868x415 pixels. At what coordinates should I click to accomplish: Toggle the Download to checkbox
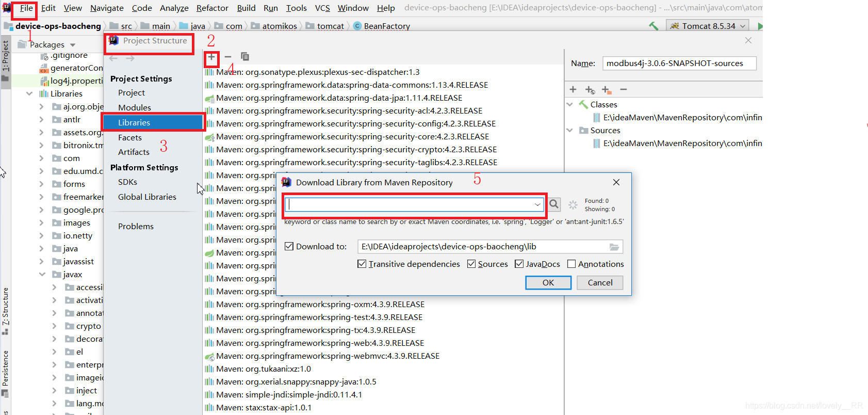(289, 246)
